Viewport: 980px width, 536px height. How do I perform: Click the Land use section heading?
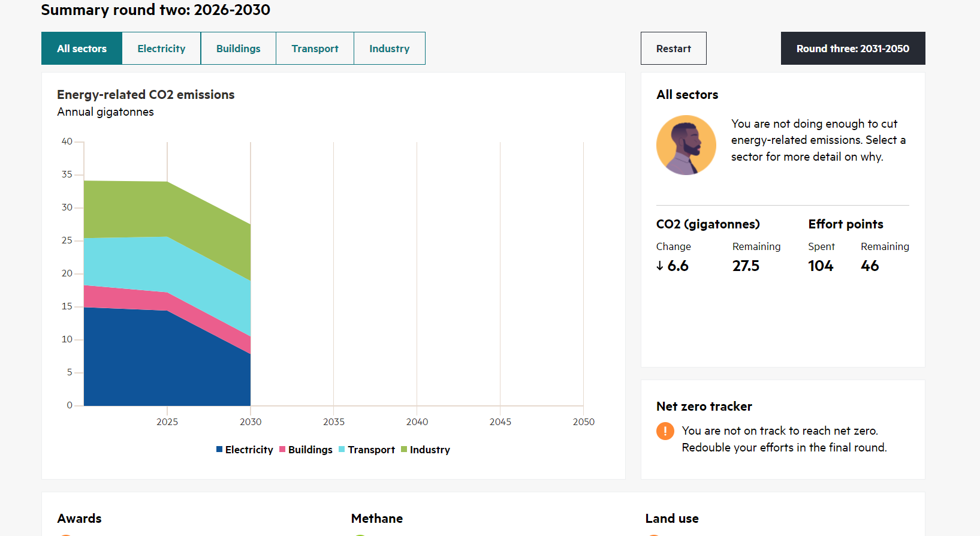pos(671,519)
